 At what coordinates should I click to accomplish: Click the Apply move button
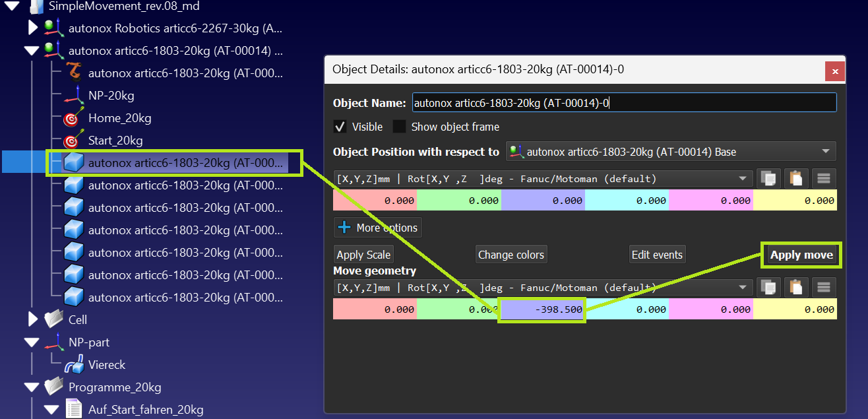tap(801, 255)
